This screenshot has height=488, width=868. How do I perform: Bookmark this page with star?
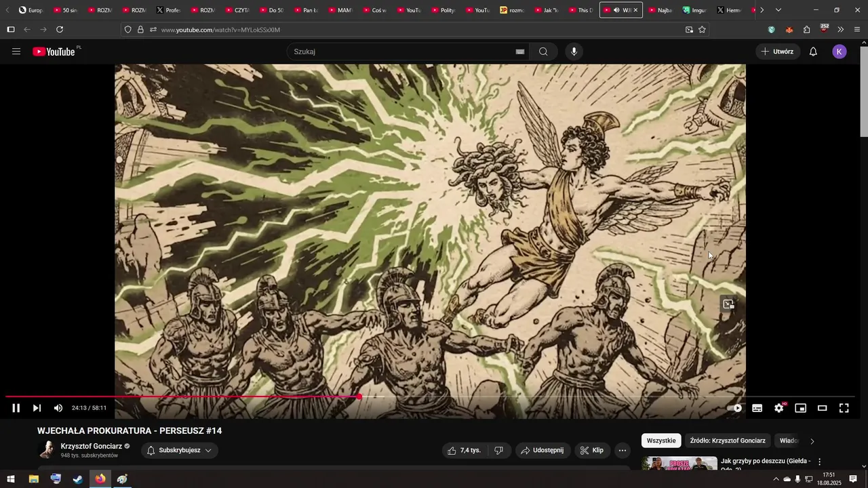(702, 30)
